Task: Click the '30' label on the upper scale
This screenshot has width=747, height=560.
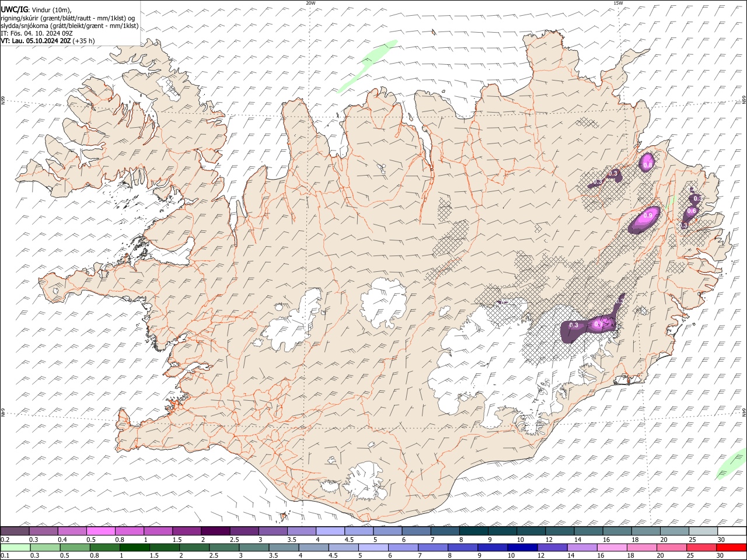Action: pyautogui.click(x=721, y=540)
